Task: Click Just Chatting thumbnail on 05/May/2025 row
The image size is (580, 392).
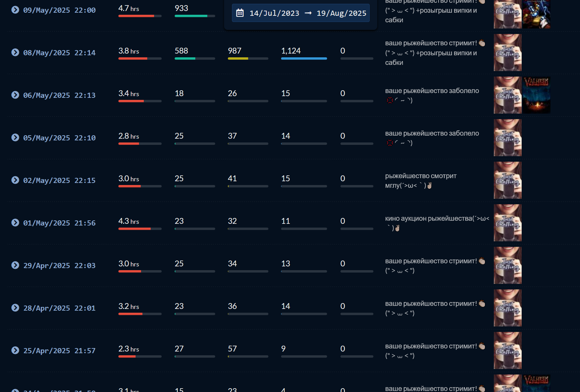Action: point(508,138)
